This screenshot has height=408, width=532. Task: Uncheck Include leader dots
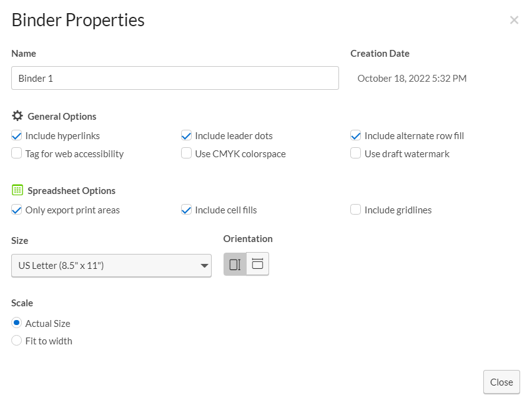click(186, 135)
